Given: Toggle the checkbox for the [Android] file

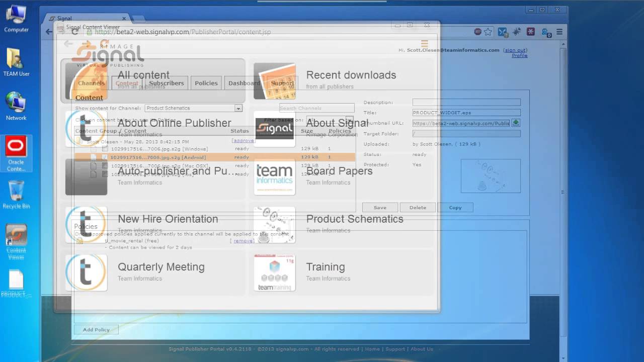Looking at the screenshot, I should click(105, 157).
